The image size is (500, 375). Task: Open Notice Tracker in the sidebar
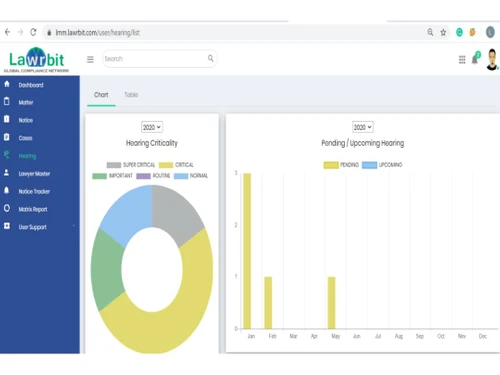click(34, 192)
